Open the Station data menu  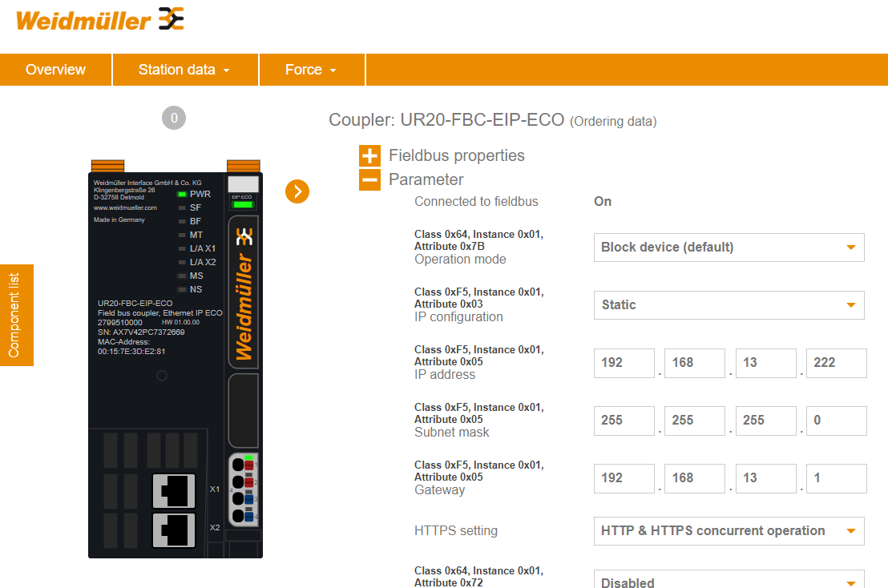coord(185,70)
